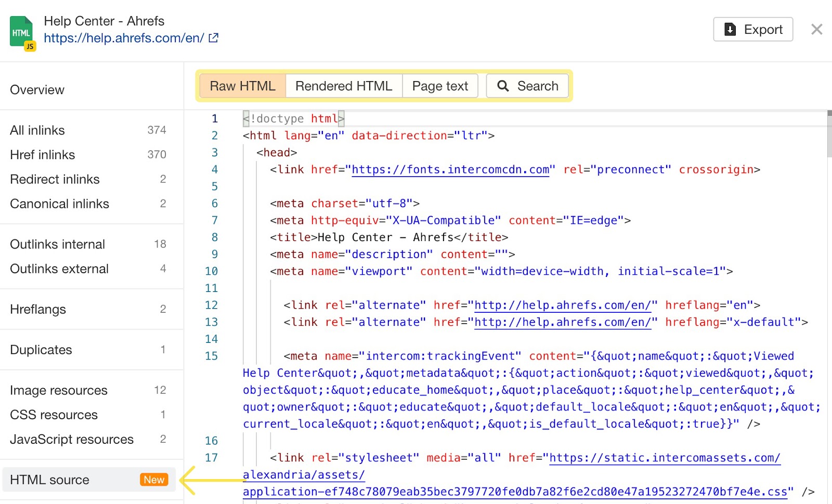Screen dimensions: 832x504
Task: Select HTML source in the sidebar
Action: 88,480
